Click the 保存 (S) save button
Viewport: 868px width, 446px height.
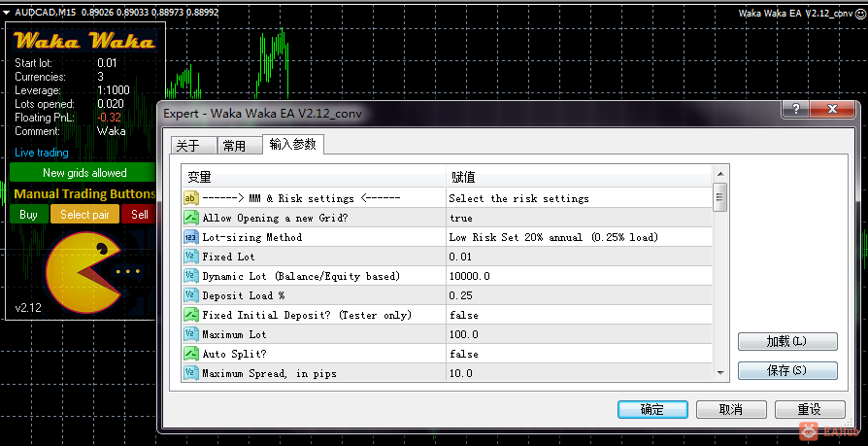click(x=787, y=370)
